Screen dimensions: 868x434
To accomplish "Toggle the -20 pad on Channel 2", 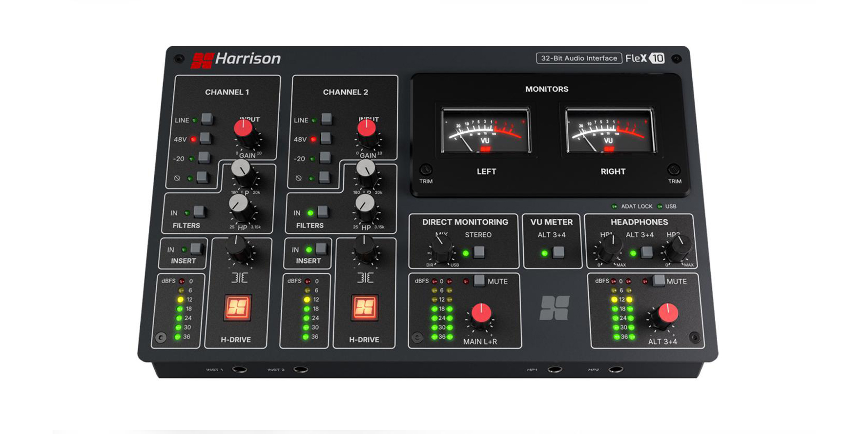I will tap(325, 157).
